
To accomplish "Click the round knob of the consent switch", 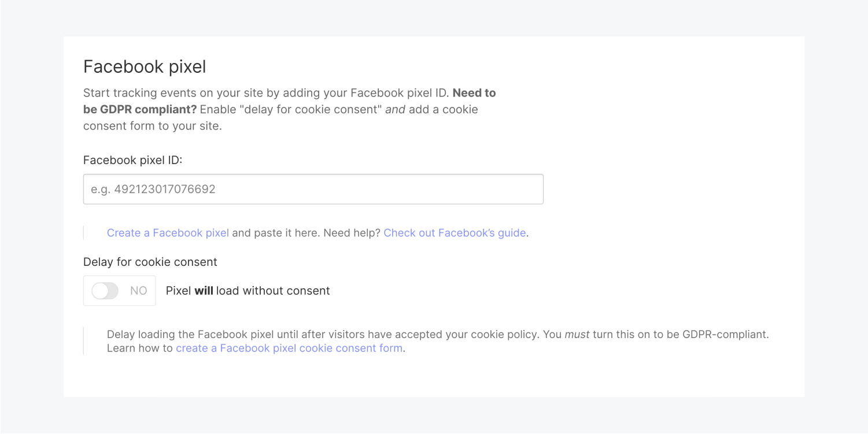I will [x=100, y=291].
